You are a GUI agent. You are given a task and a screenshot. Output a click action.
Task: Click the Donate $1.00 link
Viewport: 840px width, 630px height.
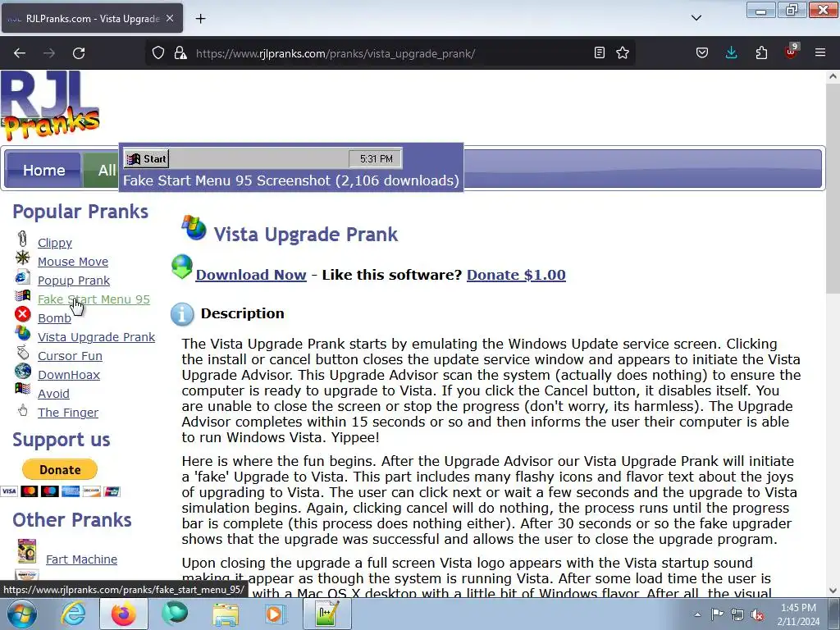coord(516,274)
